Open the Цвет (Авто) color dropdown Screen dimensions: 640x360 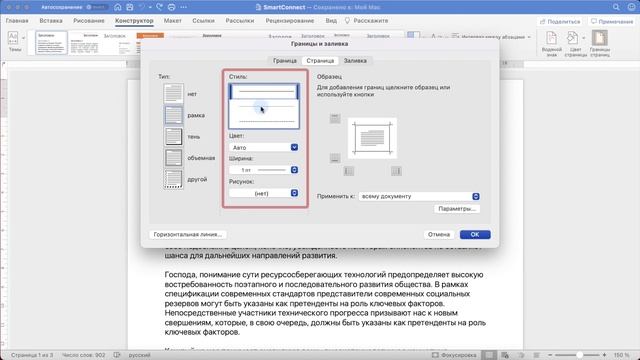(264, 147)
